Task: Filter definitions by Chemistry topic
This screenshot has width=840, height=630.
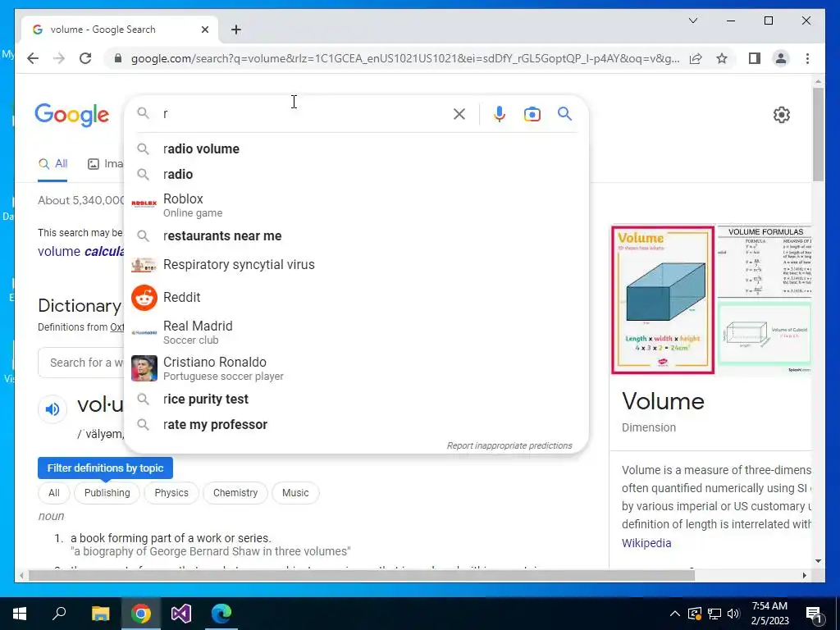Action: click(235, 493)
